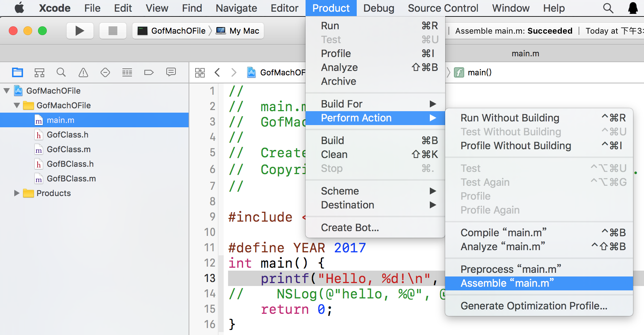644x335 pixels.
Task: Select Generate Optimization Profile…
Action: [x=539, y=306]
